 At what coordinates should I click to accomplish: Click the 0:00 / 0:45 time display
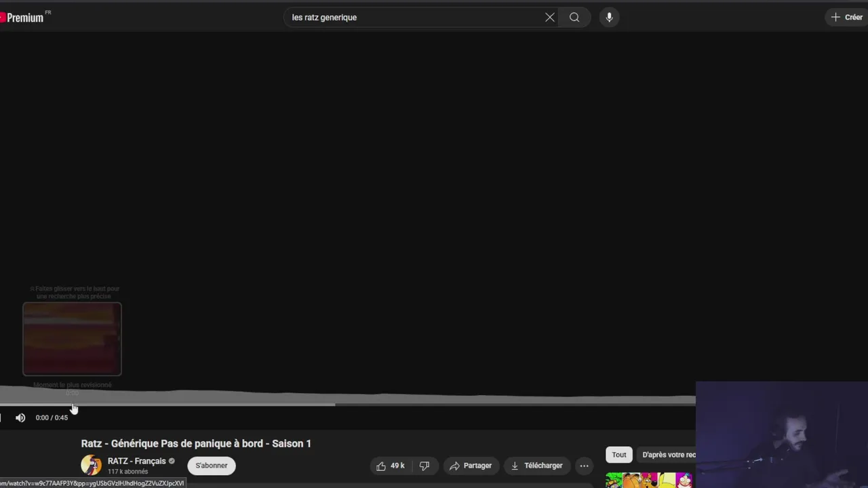click(x=52, y=418)
